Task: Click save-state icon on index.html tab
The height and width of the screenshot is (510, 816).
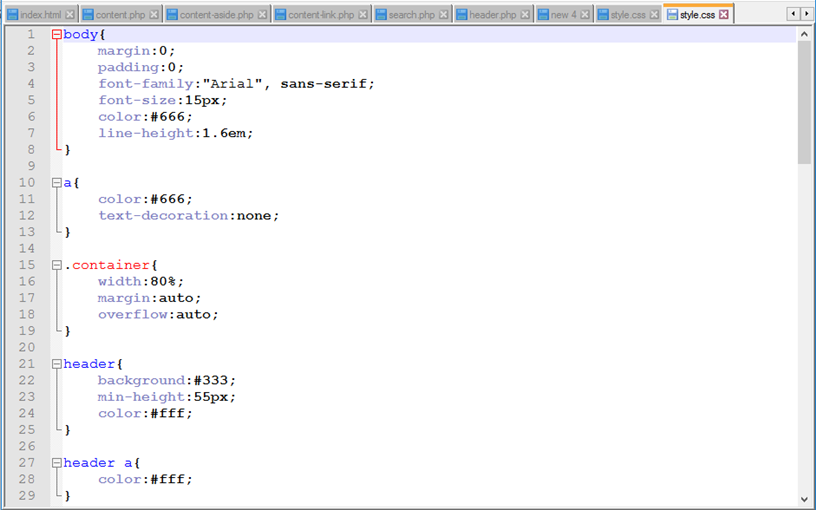Action: [12, 15]
